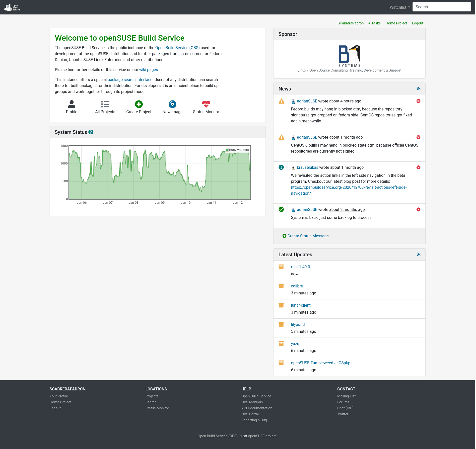
Task: Open the Profile page via its person icon
Action: (x=71, y=104)
